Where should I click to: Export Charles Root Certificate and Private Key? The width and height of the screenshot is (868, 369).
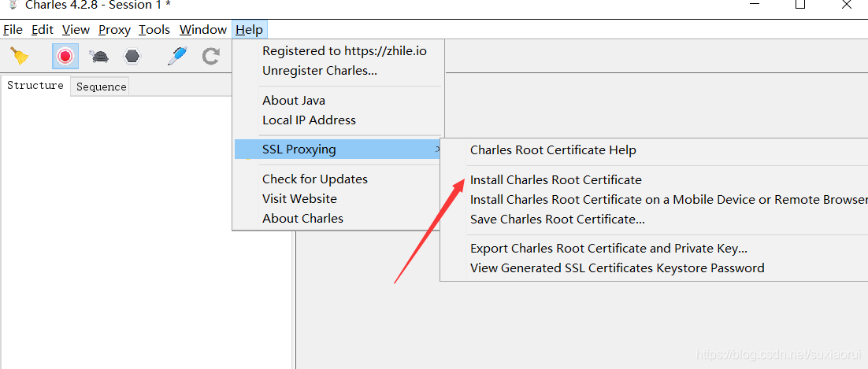(x=609, y=249)
